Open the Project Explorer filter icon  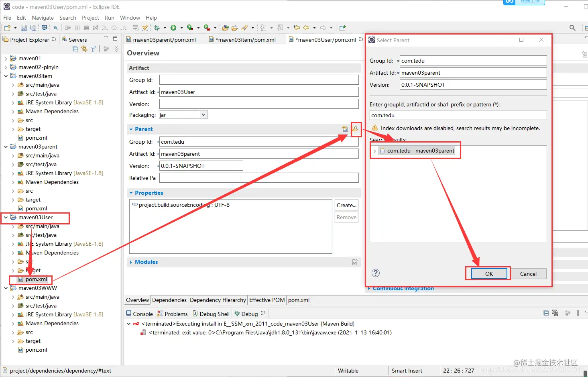[94, 49]
